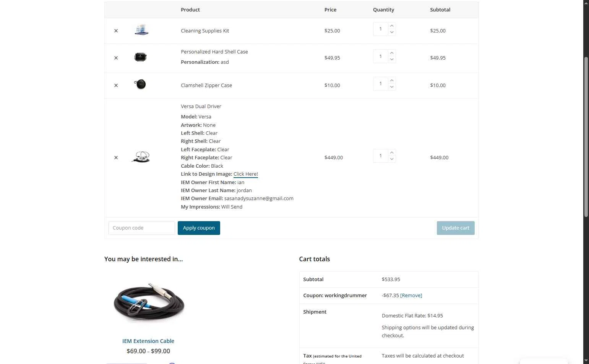Remove the workingdrummer coupon
Screen dimensions: 589x364
[x=411, y=296]
